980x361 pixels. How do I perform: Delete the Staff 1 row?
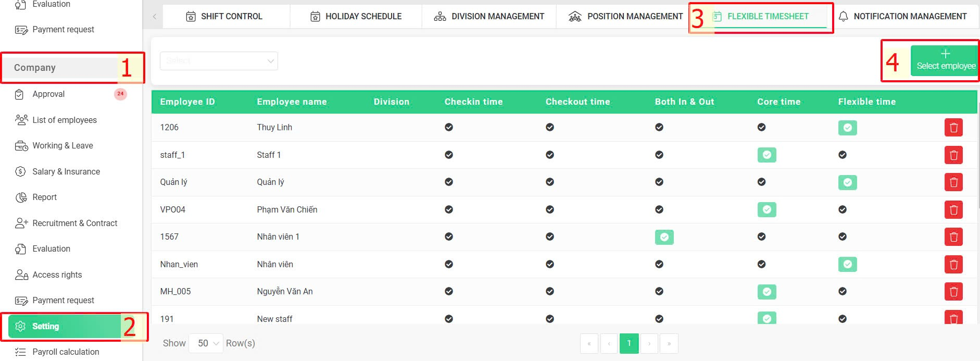pyautogui.click(x=953, y=155)
